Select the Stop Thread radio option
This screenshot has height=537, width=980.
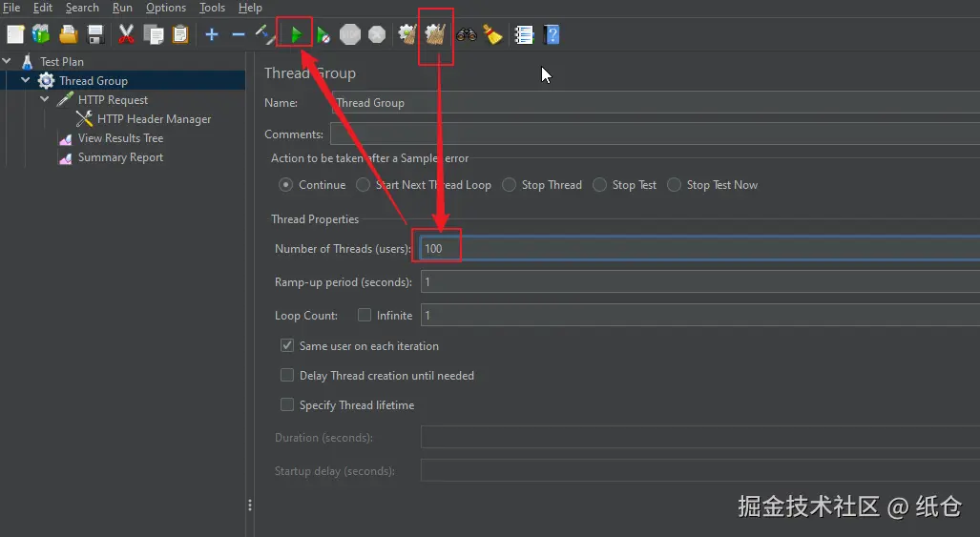coord(510,185)
